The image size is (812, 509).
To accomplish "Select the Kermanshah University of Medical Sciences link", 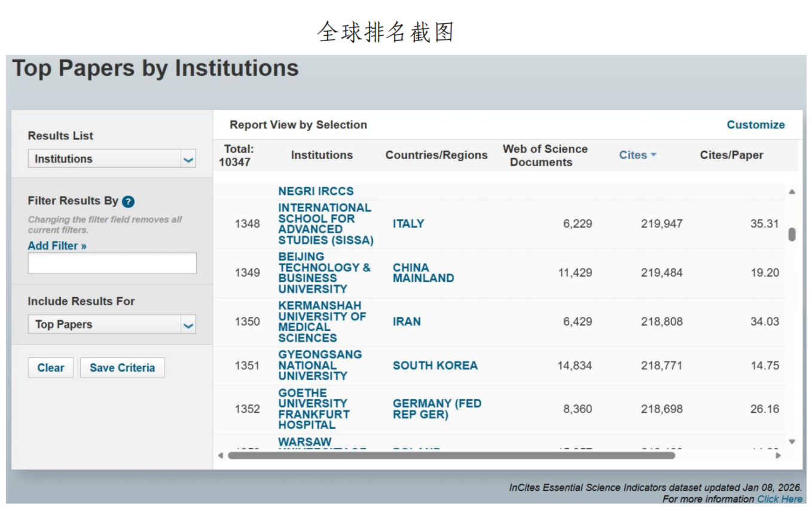I will click(x=322, y=322).
